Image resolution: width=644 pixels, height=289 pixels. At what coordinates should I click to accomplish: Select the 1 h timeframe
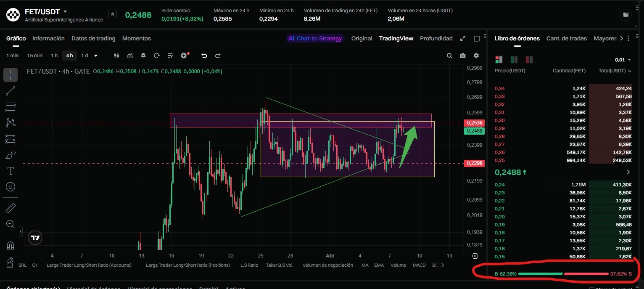(54, 56)
